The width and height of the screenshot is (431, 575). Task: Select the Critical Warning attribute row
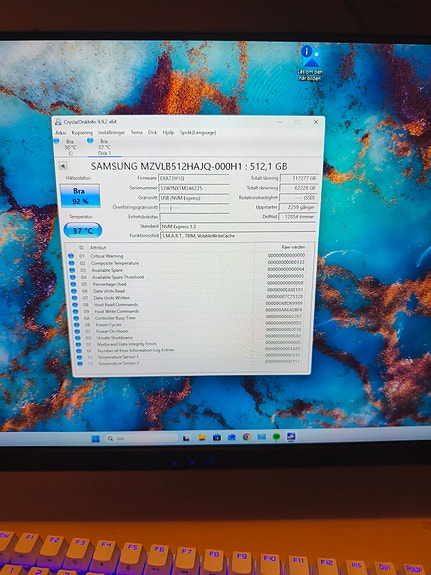187,256
